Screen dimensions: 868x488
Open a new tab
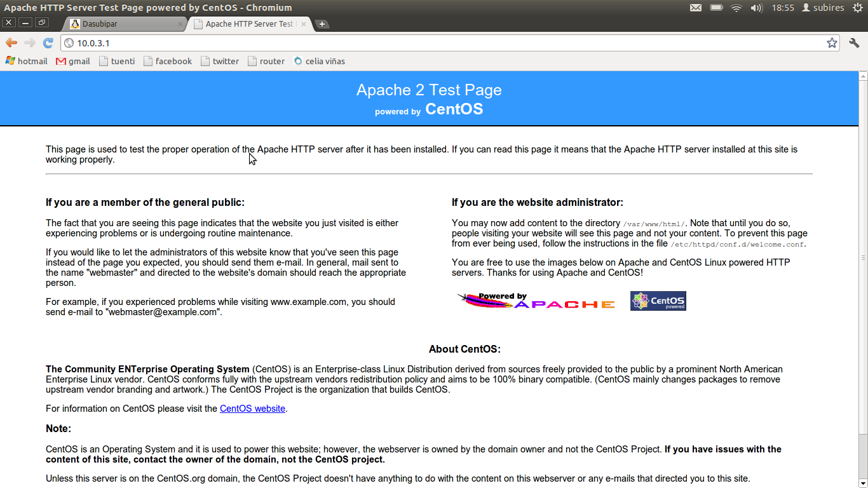[x=322, y=24]
